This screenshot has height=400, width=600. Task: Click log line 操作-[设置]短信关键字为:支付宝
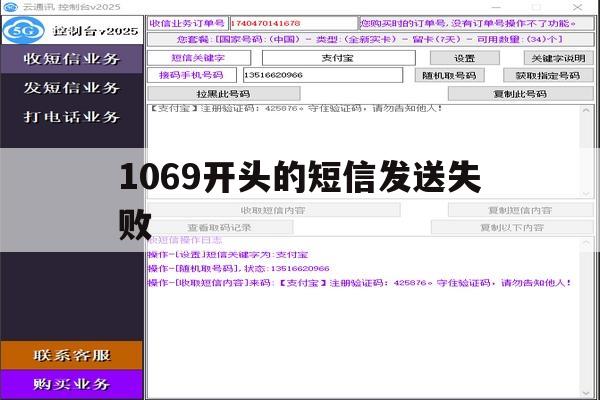click(228, 255)
